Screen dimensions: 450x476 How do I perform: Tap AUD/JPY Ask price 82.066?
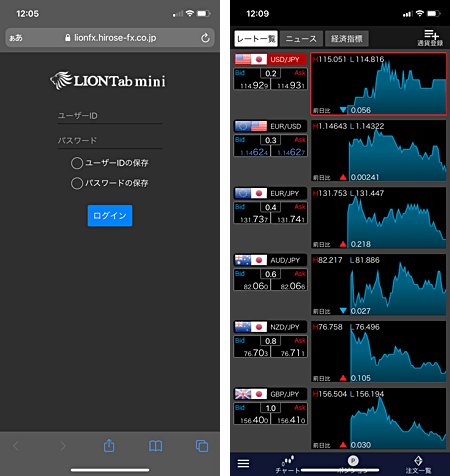coord(292,286)
